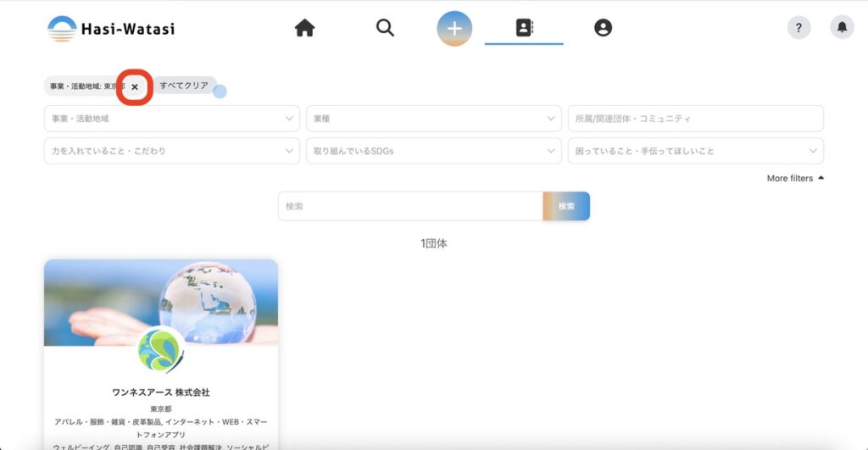Open the 困っていること・手伝ってほしいこと dropdown
This screenshot has height=450, width=868.
[695, 151]
